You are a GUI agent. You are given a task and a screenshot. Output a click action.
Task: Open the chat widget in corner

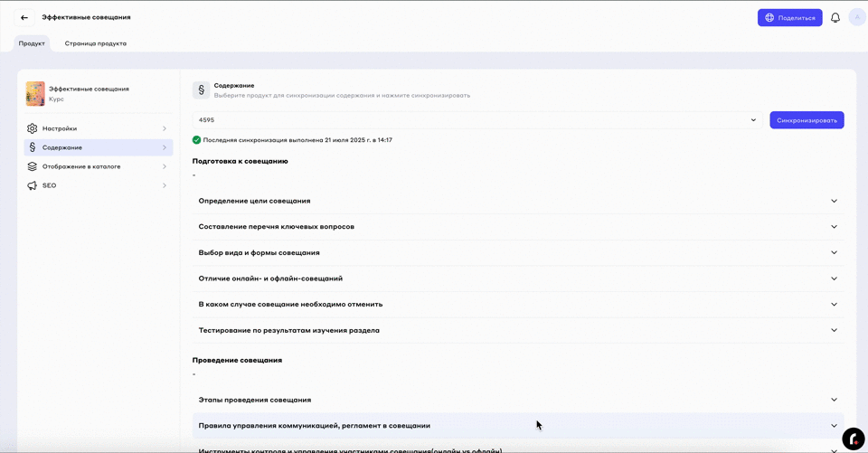coord(853,439)
